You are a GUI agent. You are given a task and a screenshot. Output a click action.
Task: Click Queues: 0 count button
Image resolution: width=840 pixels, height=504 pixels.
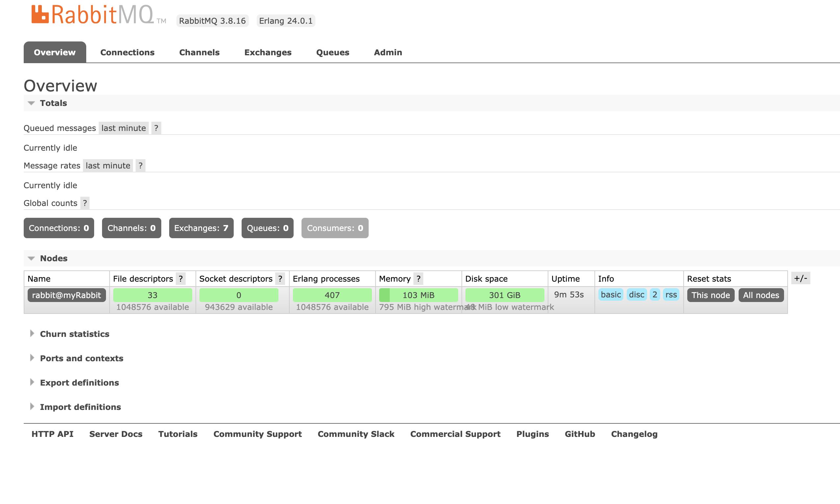[267, 228]
